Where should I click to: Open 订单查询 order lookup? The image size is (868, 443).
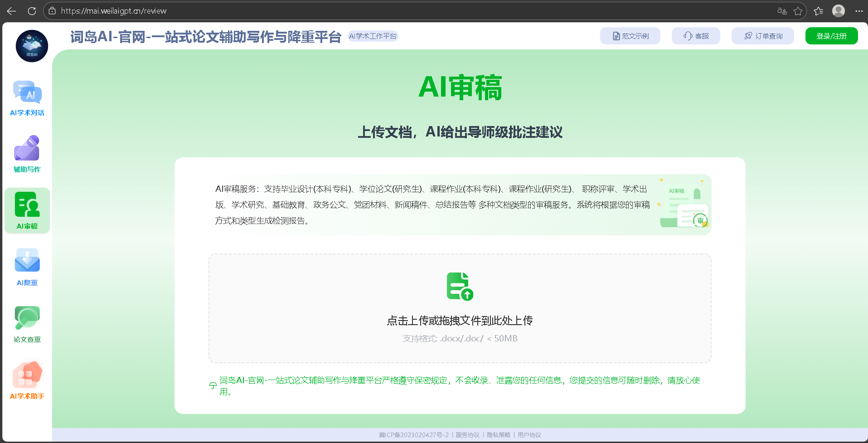point(763,36)
